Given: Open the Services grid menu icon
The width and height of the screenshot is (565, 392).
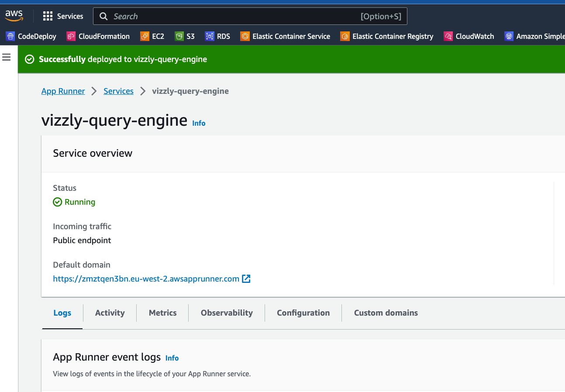Looking at the screenshot, I should tap(48, 16).
